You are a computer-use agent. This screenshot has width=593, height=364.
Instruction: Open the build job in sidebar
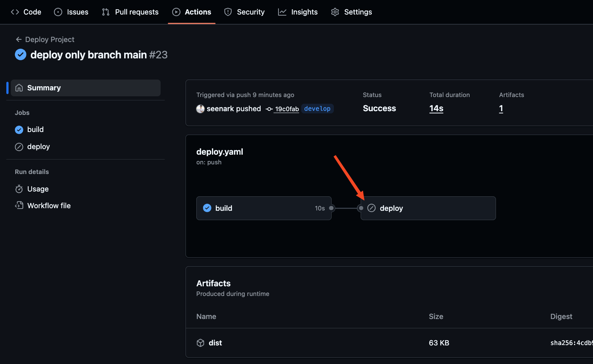(35, 129)
